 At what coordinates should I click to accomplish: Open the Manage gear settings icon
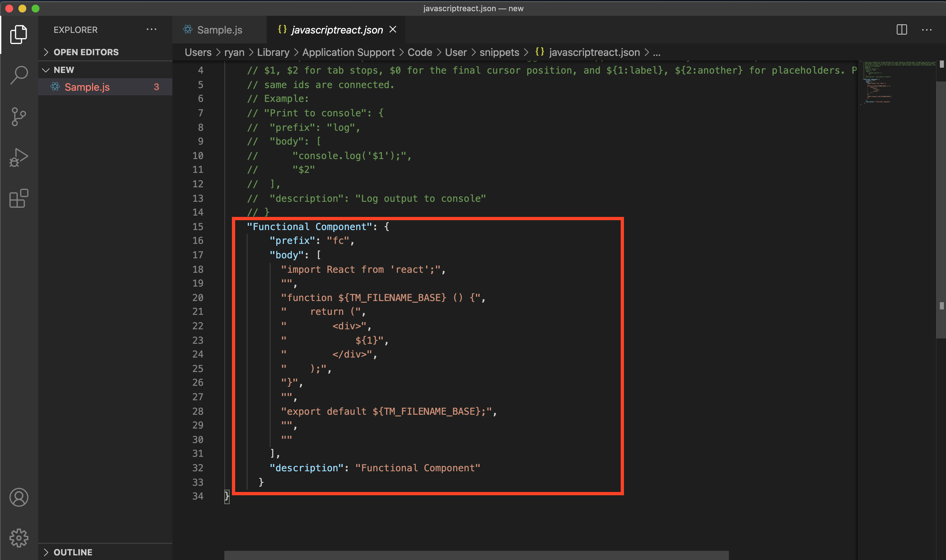coord(18,538)
